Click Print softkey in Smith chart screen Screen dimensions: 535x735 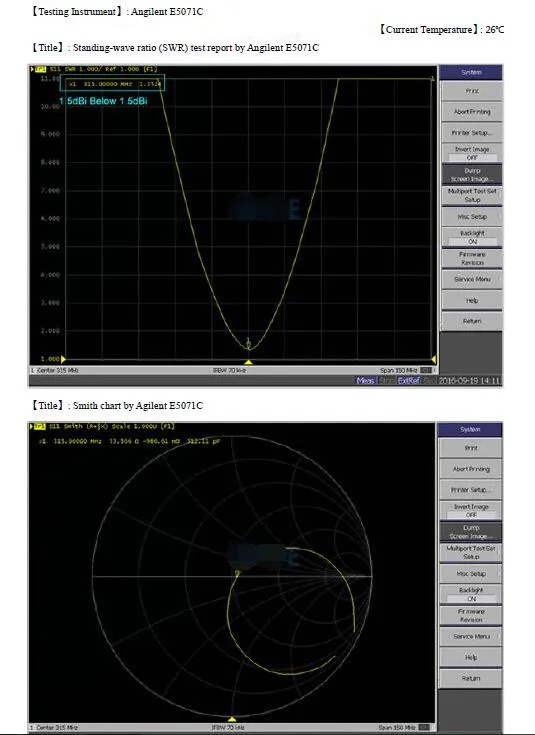pos(471,448)
